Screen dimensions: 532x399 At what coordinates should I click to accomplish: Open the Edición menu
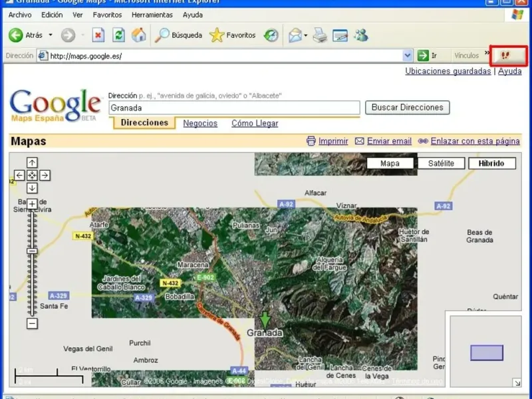(x=52, y=15)
